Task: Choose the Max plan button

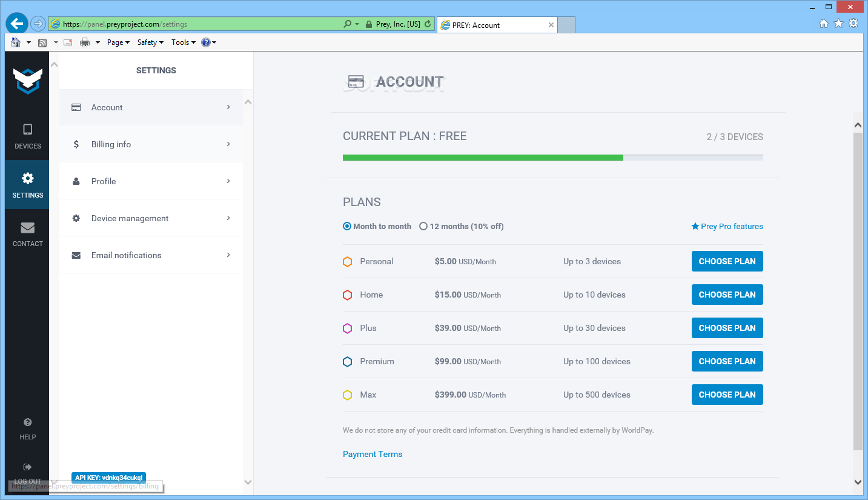Action: click(x=727, y=395)
